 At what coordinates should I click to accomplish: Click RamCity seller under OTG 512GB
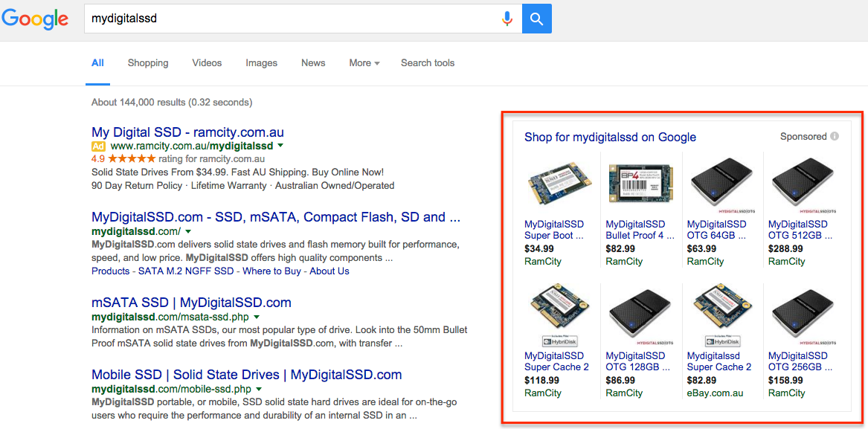tap(787, 262)
